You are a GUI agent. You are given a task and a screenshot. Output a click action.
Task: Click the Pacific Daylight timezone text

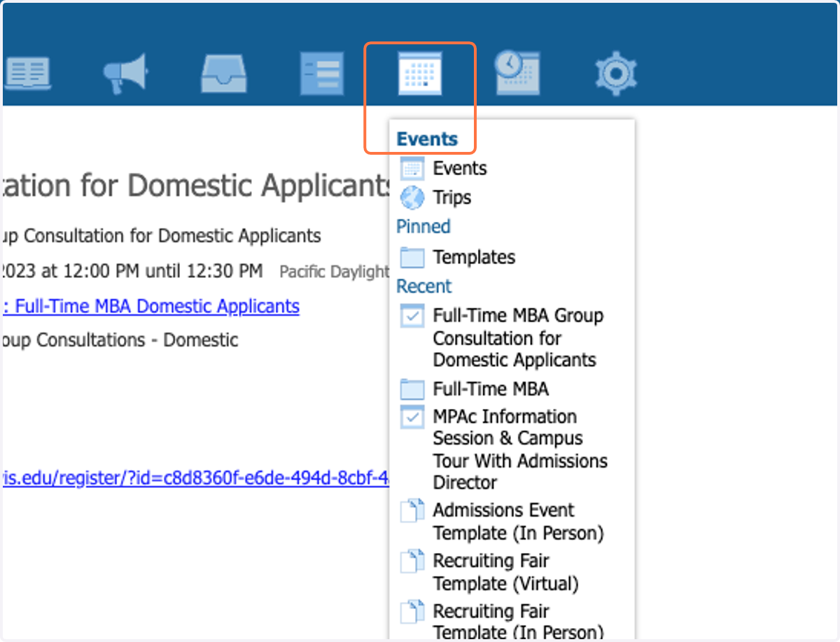[334, 272]
